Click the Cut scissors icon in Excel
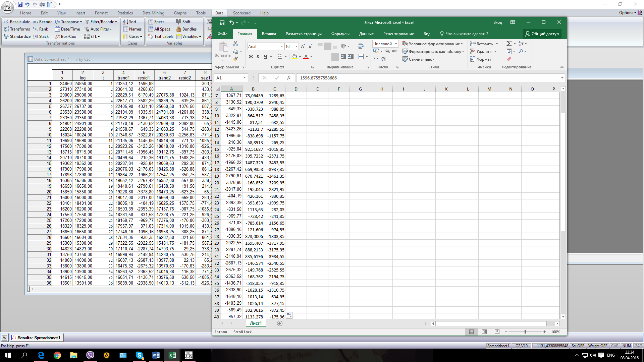Image resolution: width=644 pixels, height=362 pixels. click(235, 44)
